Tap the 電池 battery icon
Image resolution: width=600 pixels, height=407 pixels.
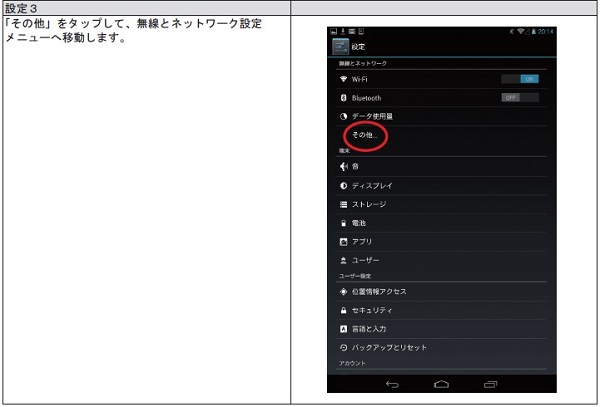tap(343, 223)
